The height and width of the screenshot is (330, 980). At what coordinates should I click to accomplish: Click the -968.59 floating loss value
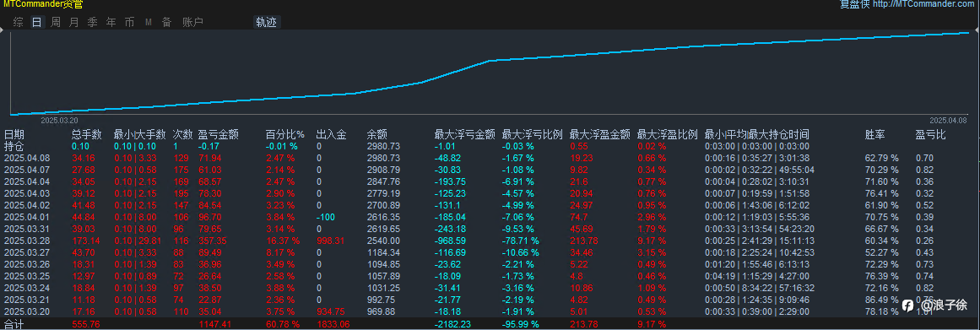(x=450, y=240)
